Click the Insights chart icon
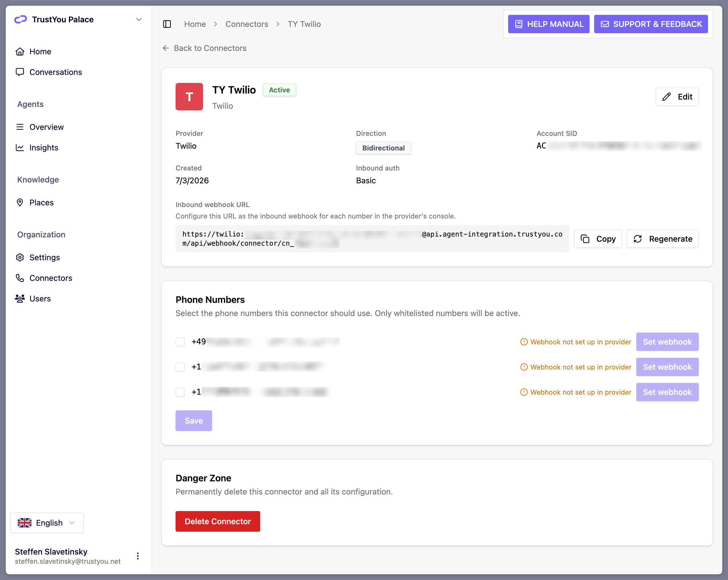The width and height of the screenshot is (728, 580). 20,147
